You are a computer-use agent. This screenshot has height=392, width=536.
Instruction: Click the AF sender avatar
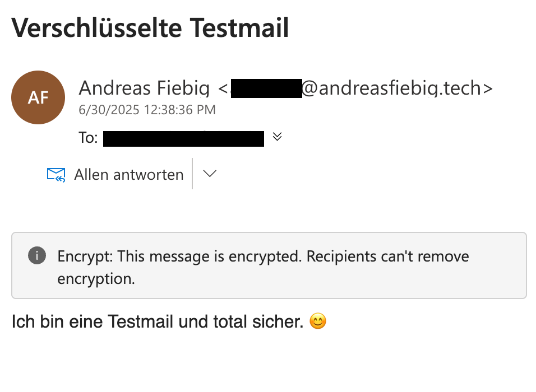pos(38,97)
